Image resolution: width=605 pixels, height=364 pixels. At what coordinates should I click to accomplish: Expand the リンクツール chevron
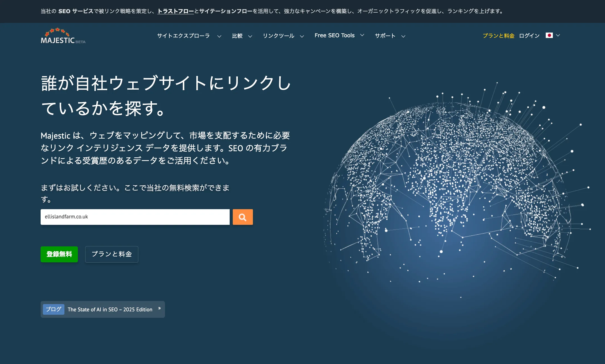coord(302,36)
